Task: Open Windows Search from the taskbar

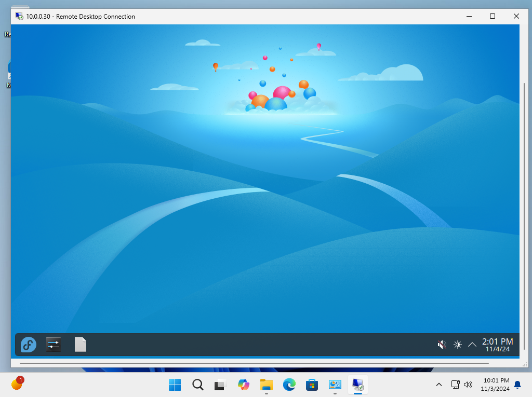Action: (198, 385)
